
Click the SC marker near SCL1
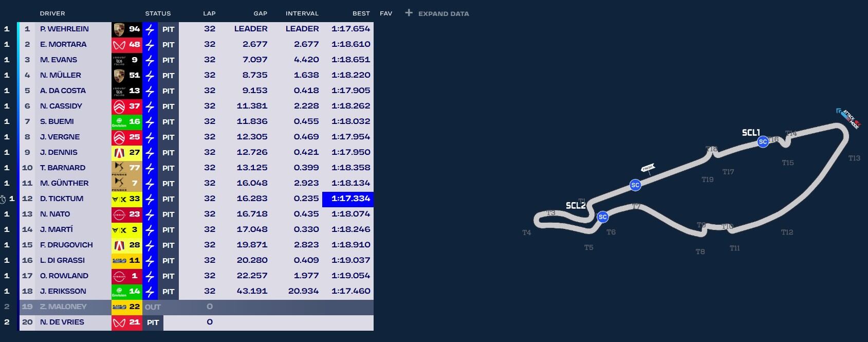pyautogui.click(x=763, y=141)
